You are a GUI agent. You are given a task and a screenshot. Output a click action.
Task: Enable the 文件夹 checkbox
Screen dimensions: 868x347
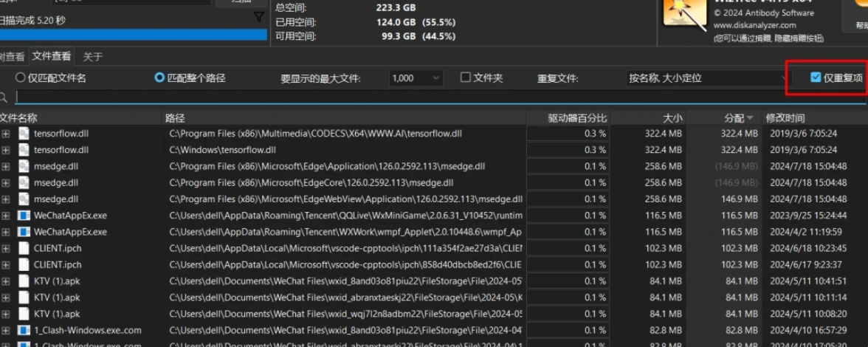(x=465, y=78)
